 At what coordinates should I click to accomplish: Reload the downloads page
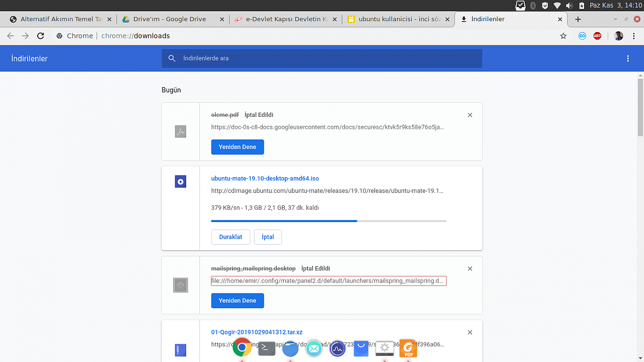[41, 36]
